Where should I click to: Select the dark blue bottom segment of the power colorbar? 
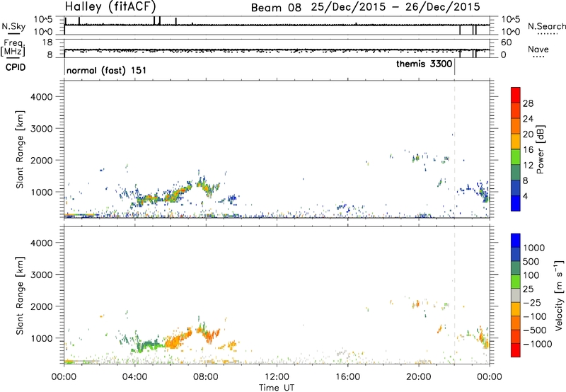[x=516, y=203]
